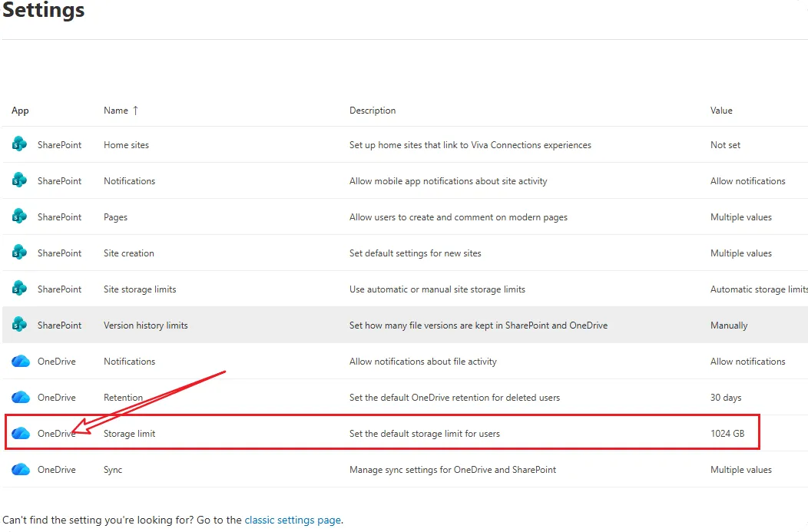Click SharePoint icon in Home sites row
The image size is (808, 532).
click(19, 144)
